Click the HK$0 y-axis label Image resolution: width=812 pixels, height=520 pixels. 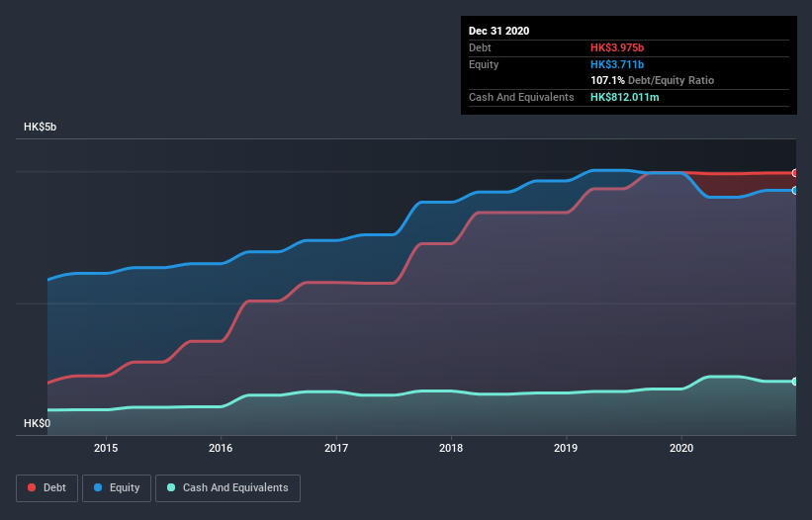(x=38, y=424)
